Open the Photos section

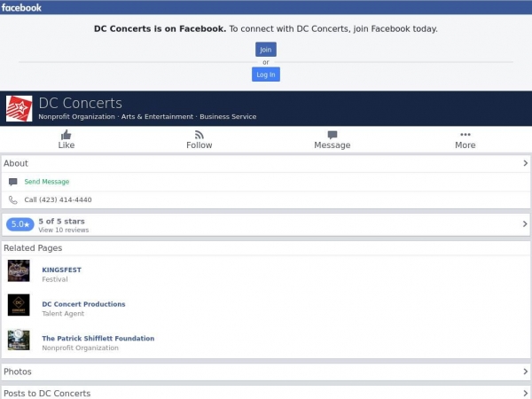click(x=266, y=372)
